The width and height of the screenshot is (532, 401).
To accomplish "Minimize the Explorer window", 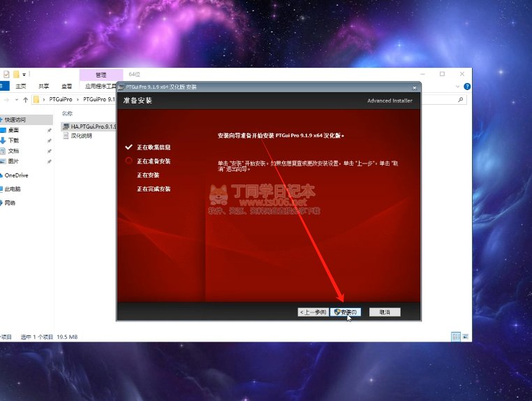I will coord(422,74).
